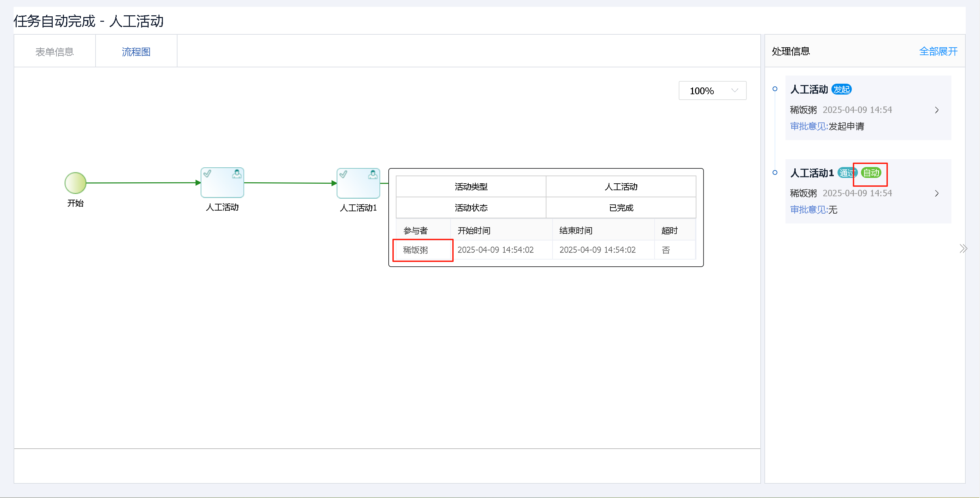Collapse side panel with double-chevron icon
980x498 pixels.
963,249
